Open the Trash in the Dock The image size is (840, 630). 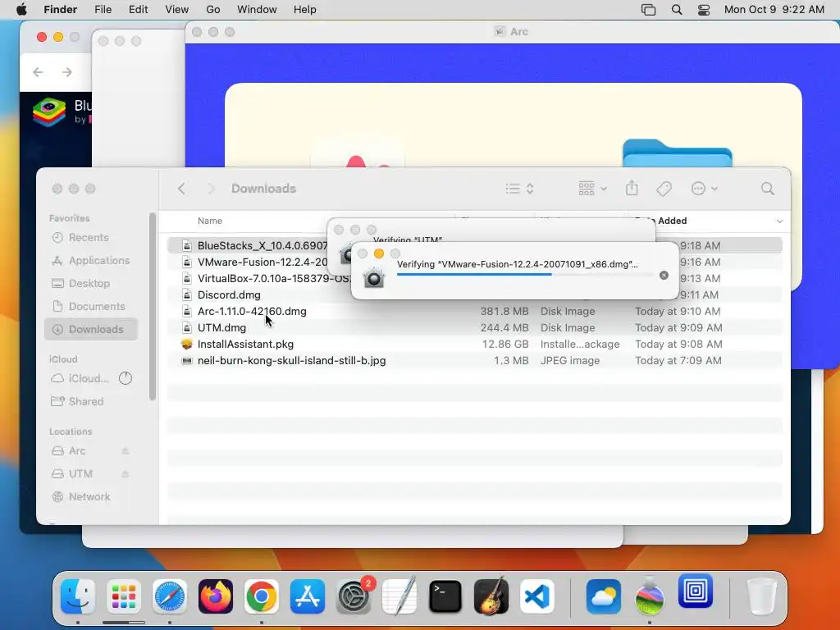[761, 596]
